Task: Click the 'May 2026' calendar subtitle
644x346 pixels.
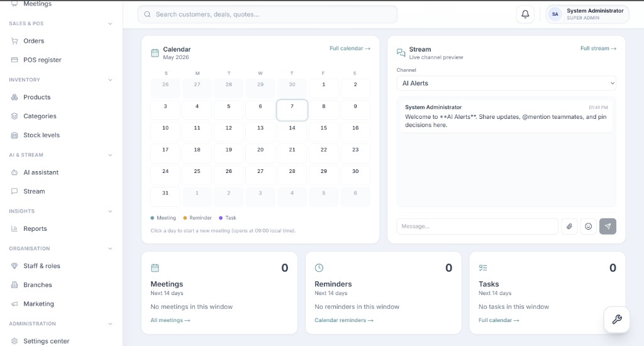Action: pyautogui.click(x=176, y=57)
